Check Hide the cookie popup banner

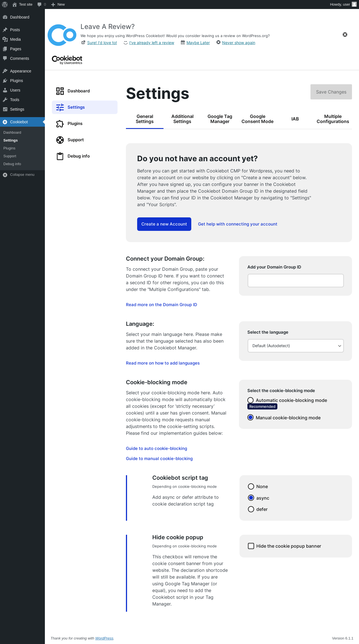coord(251,546)
